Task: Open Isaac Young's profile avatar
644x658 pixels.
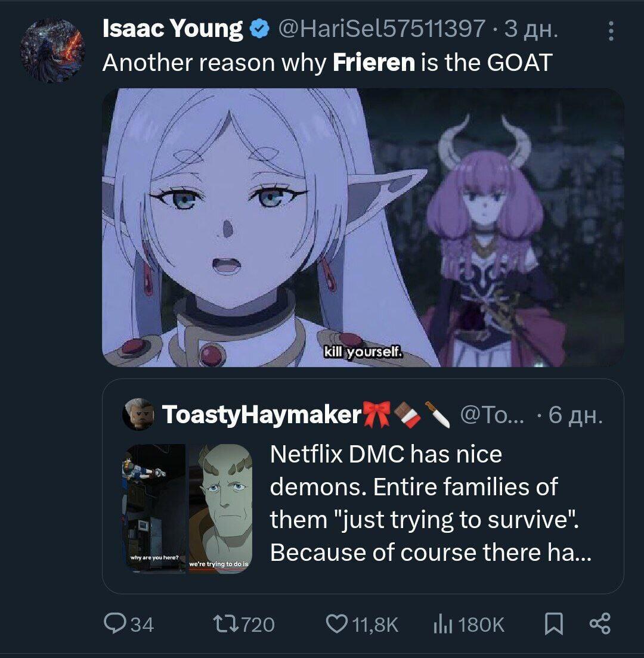Action: [52, 50]
